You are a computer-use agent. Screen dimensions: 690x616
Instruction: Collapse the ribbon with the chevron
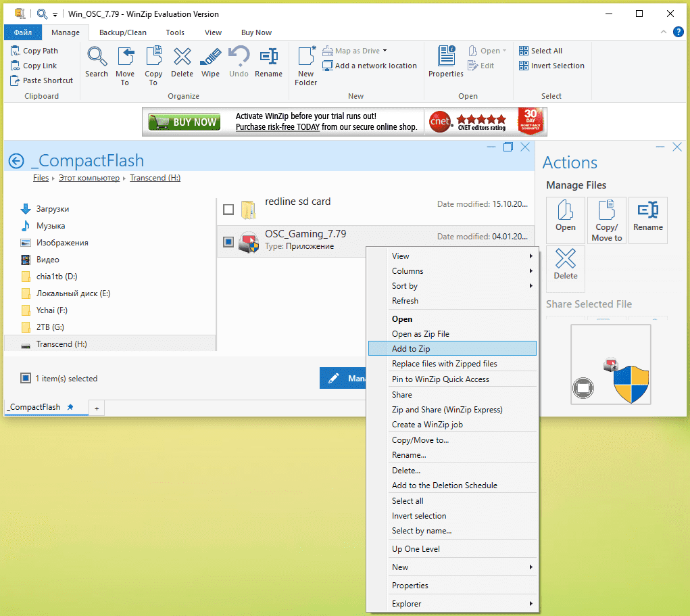coord(664,32)
